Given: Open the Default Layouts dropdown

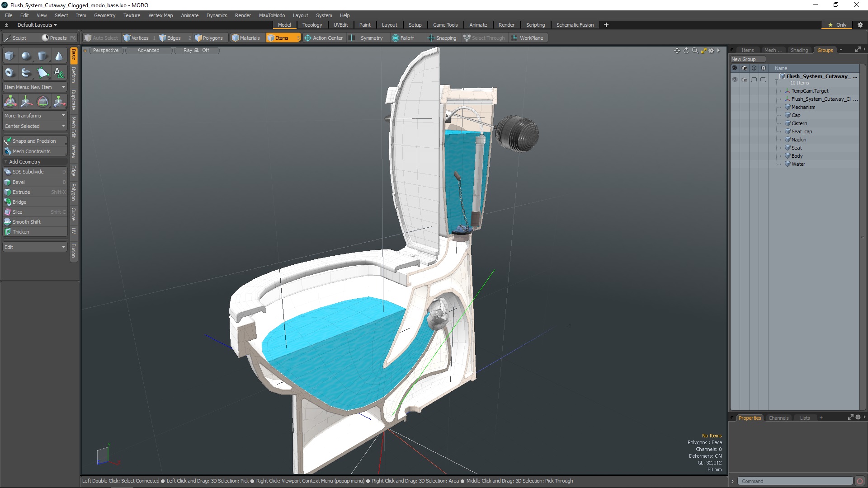Looking at the screenshot, I should pyautogui.click(x=37, y=25).
